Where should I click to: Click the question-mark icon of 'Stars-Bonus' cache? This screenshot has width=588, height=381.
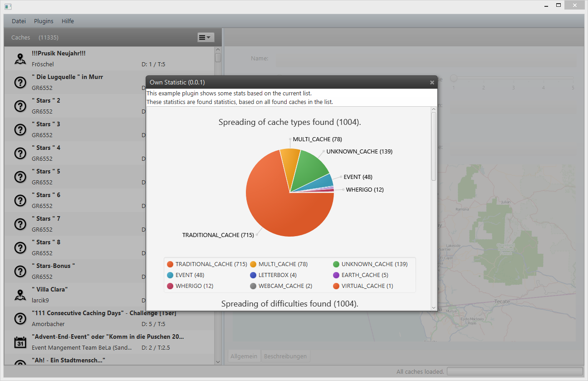point(20,271)
